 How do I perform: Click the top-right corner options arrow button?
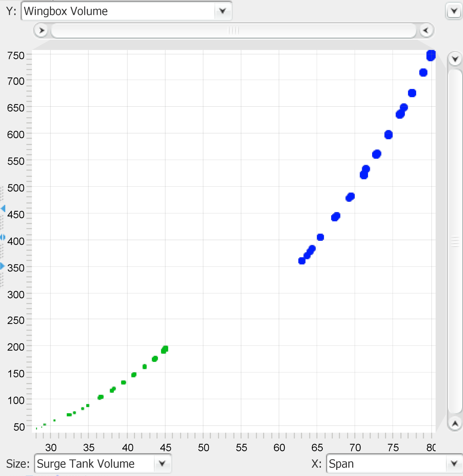(454, 11)
